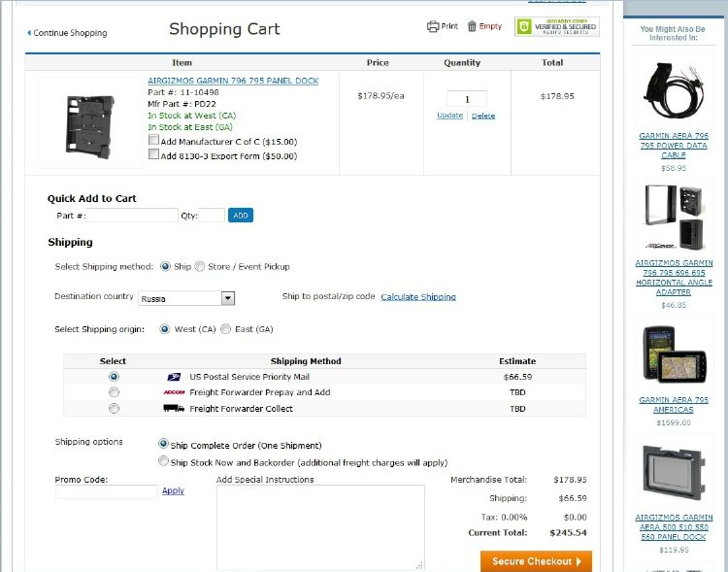Open GARMIN AERA 795 AMERICAS link
728x572 pixels.
point(674,405)
